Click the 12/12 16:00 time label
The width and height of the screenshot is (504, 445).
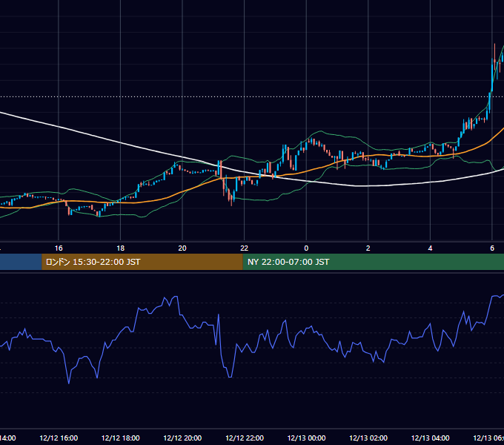pos(59,438)
